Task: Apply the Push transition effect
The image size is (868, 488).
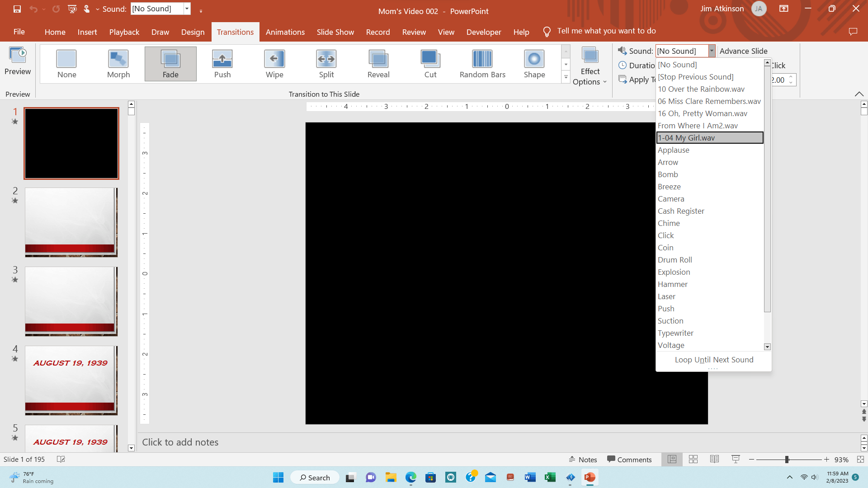Action: click(x=222, y=64)
